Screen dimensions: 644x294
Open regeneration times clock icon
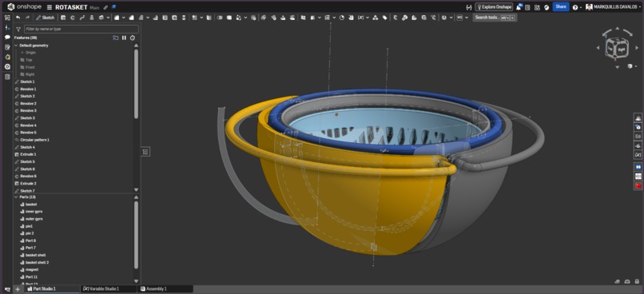[x=133, y=38]
